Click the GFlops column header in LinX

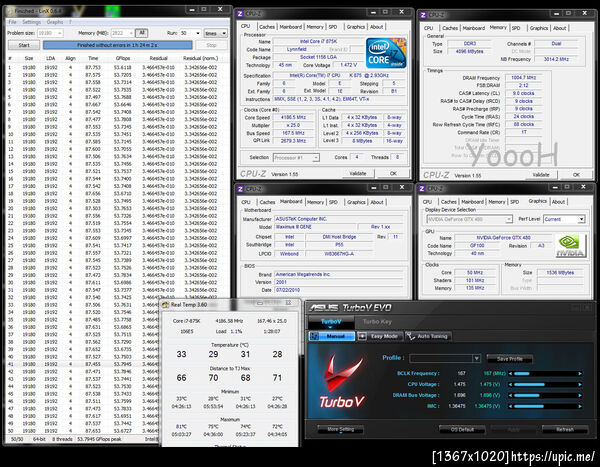tap(123, 58)
